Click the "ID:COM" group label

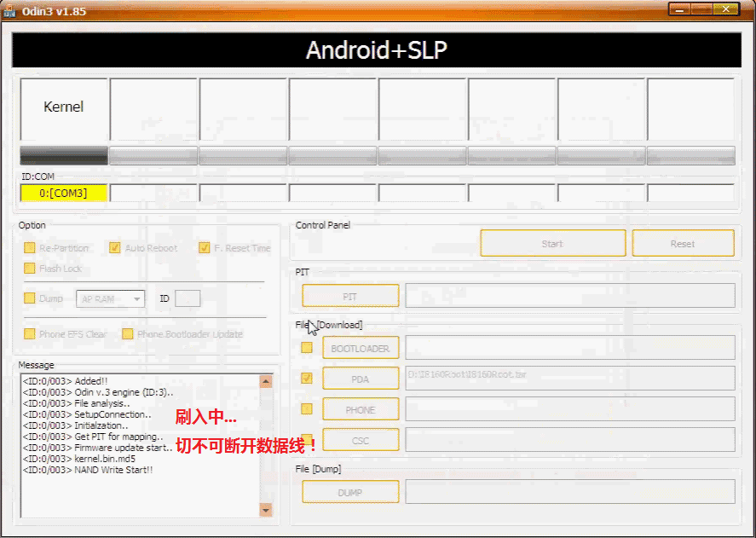(x=38, y=176)
